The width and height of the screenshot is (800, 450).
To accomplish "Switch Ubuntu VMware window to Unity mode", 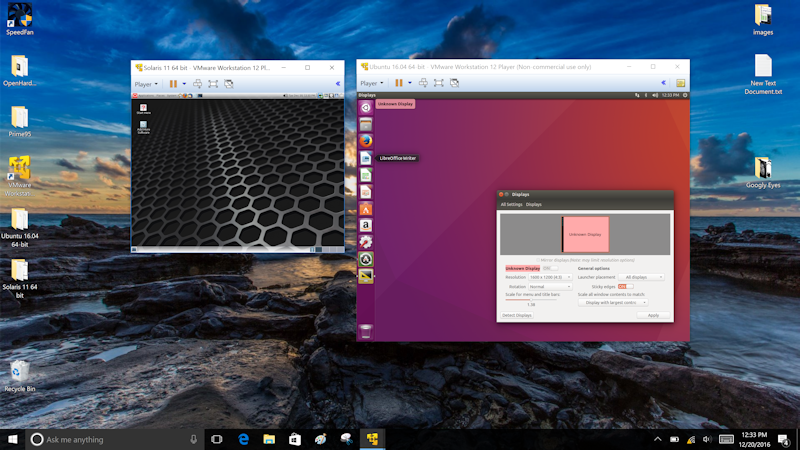I will [x=454, y=83].
